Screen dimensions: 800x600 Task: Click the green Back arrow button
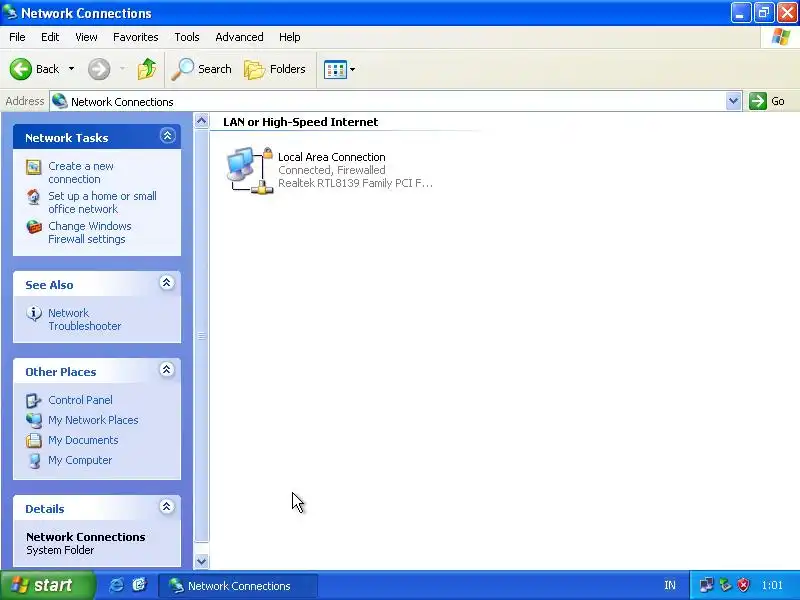pyautogui.click(x=20, y=69)
